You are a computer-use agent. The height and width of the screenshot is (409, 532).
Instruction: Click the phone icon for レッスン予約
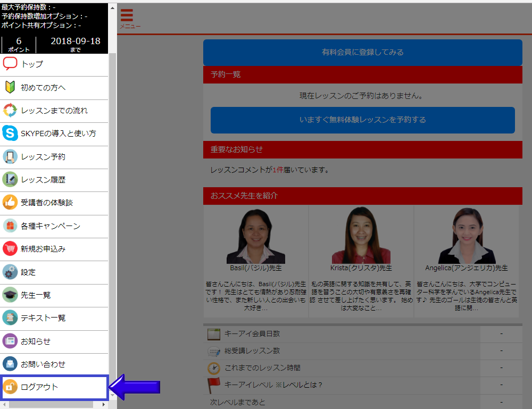click(x=10, y=157)
